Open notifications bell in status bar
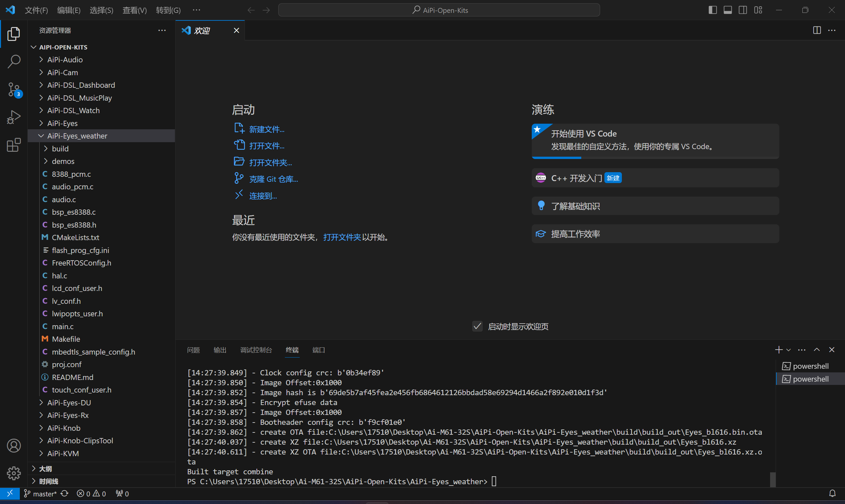Screen dimensions: 845x504 click(x=832, y=493)
